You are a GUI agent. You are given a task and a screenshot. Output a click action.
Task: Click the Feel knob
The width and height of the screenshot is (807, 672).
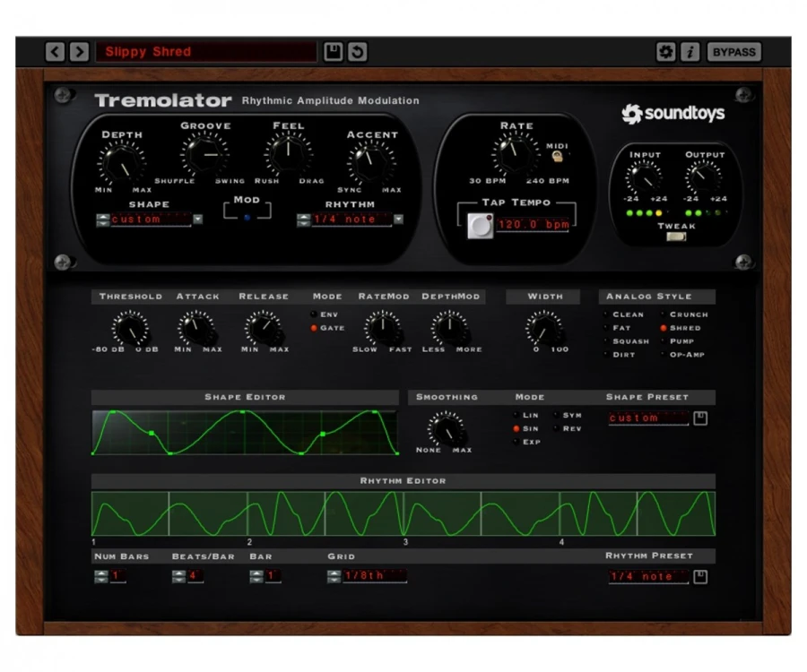tap(288, 154)
